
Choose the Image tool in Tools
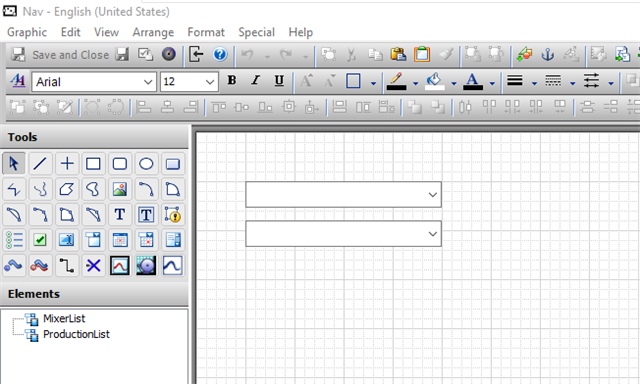[x=120, y=189]
